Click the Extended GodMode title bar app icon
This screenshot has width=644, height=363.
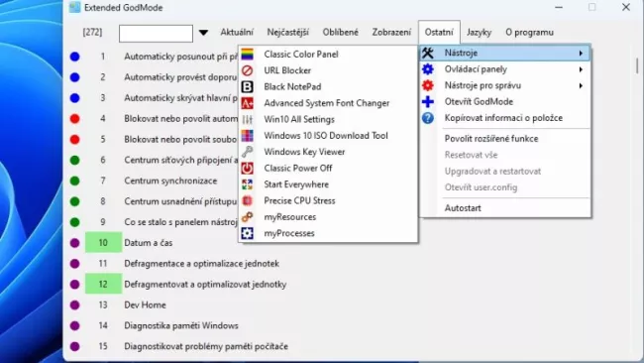coord(74,7)
